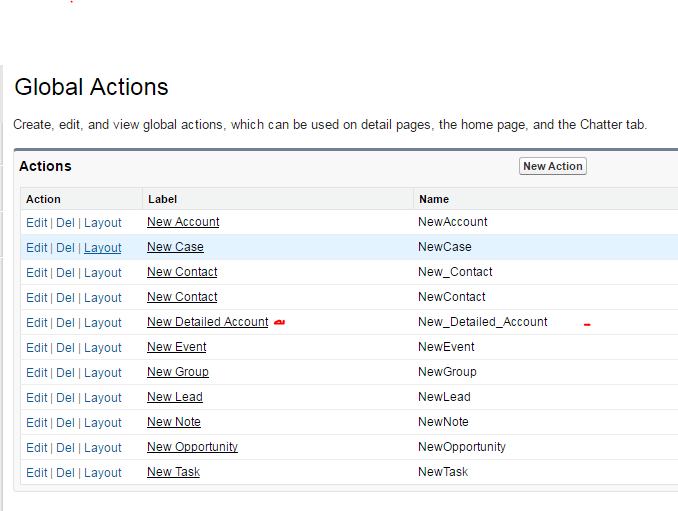This screenshot has height=511, width=678.
Task: Open the New Opportunity label link
Action: pyautogui.click(x=192, y=447)
